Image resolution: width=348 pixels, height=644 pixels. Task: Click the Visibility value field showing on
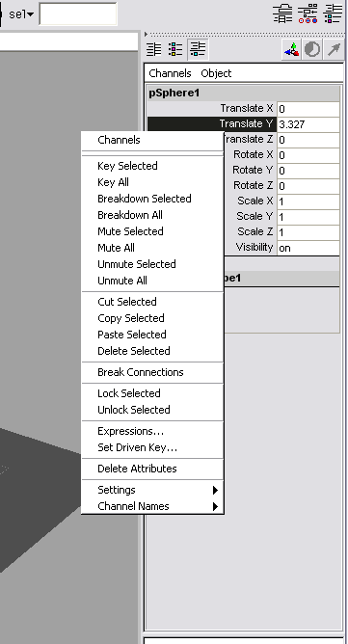(308, 248)
